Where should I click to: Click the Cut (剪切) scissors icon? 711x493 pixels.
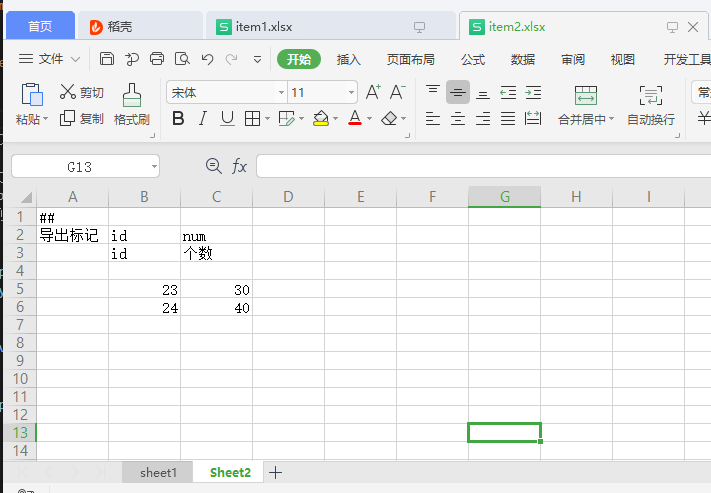[68, 92]
